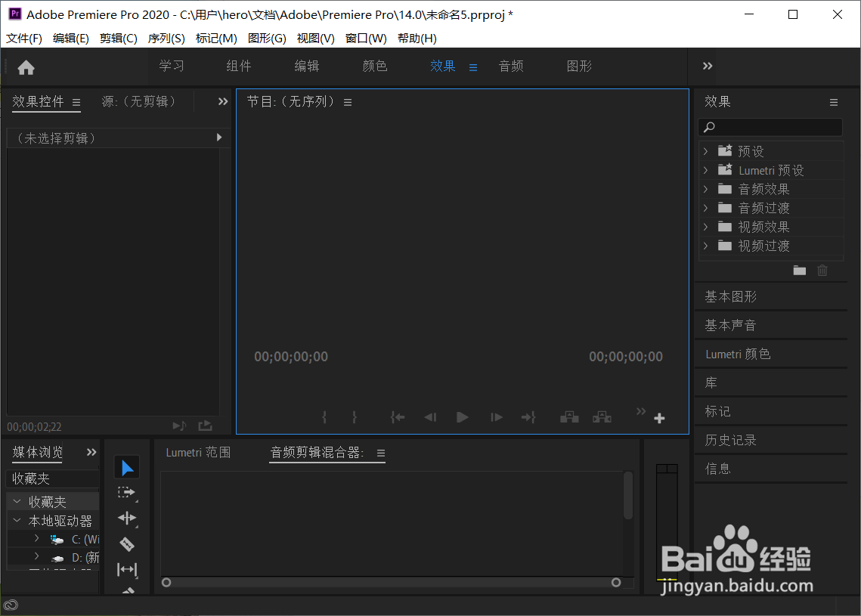Expand the 音频效果 folder
Screen dimensions: 861x616
pyautogui.click(x=705, y=189)
